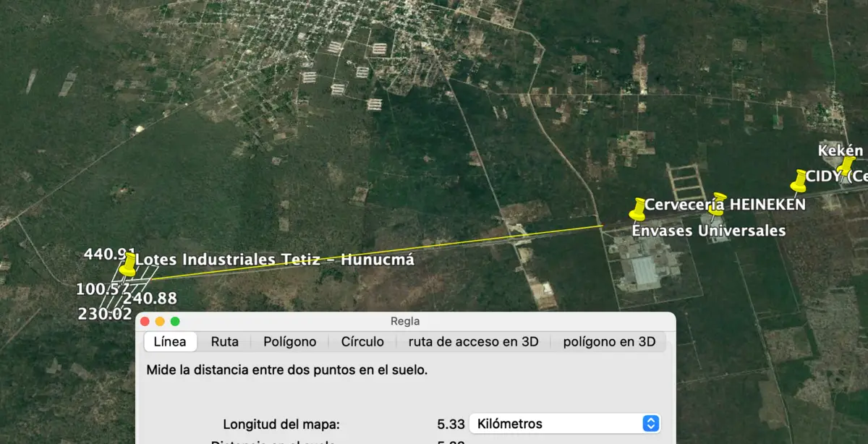Minimize the Regla window
Screen dimensions: 868x444
tap(160, 321)
